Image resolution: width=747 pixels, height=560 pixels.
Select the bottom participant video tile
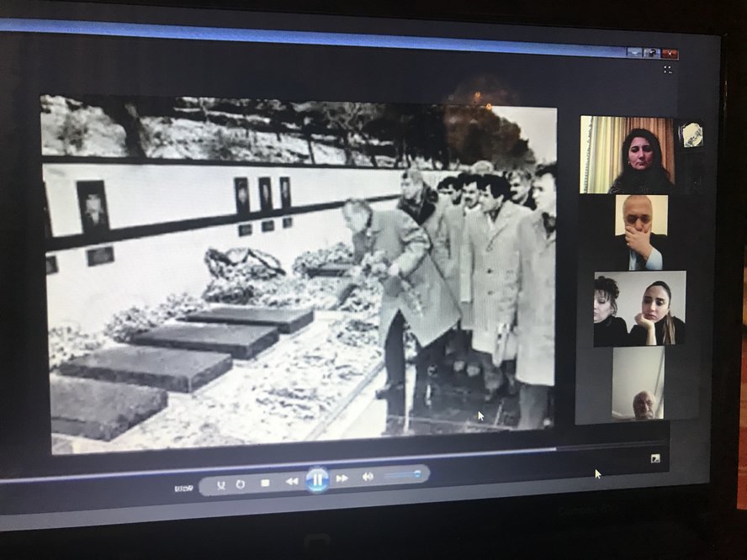638,383
